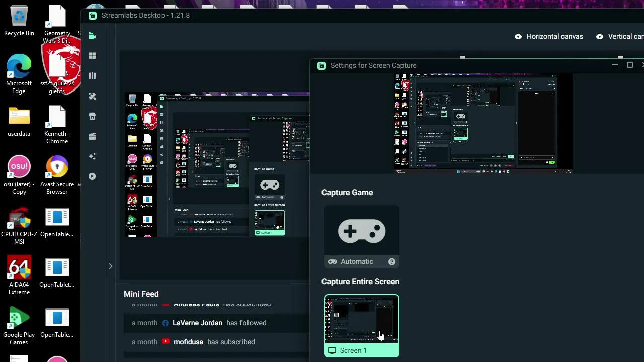Select the Recycle Bin desktop icon
The height and width of the screenshot is (362, 644).
(19, 21)
